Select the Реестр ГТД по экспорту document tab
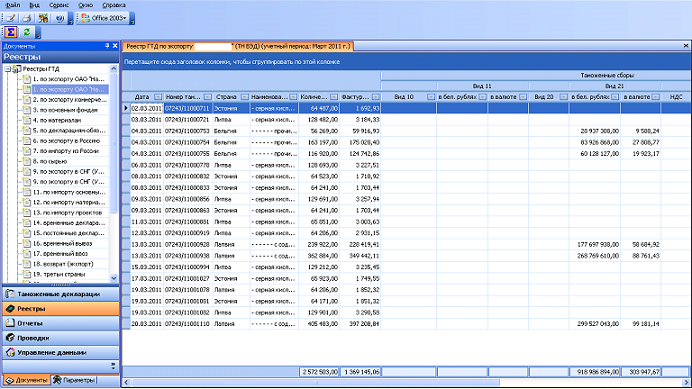692x389 pixels. (x=237, y=46)
